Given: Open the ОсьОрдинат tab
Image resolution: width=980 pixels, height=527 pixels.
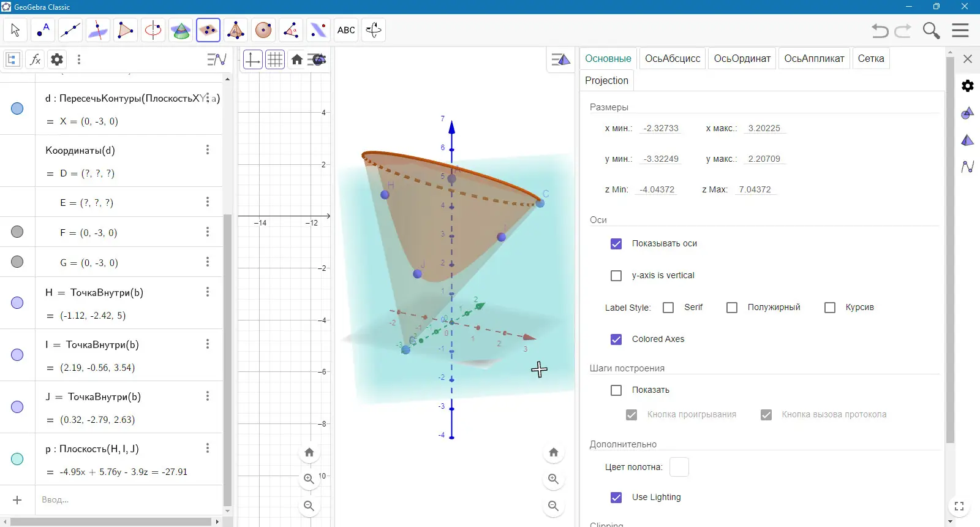Looking at the screenshot, I should [742, 59].
